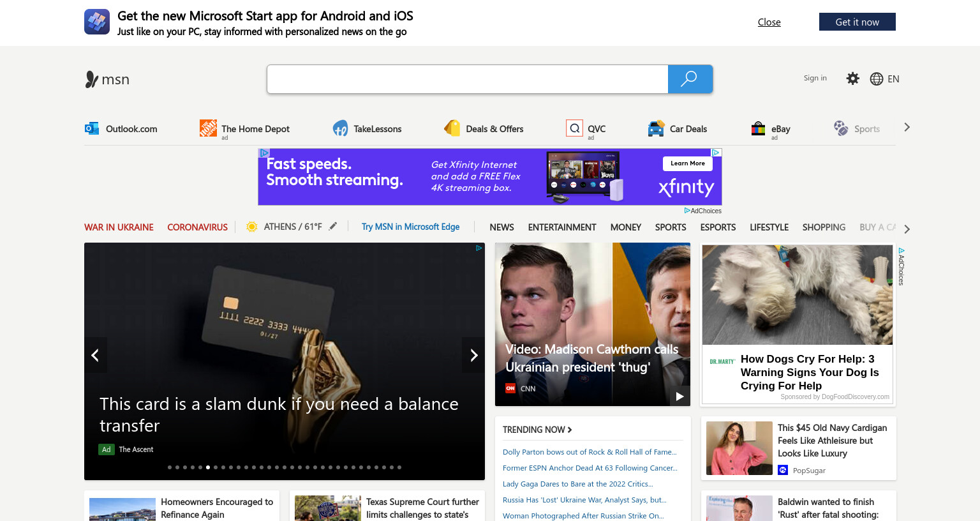Click the Dr. Marty logo
The width and height of the screenshot is (980, 521).
[722, 361]
